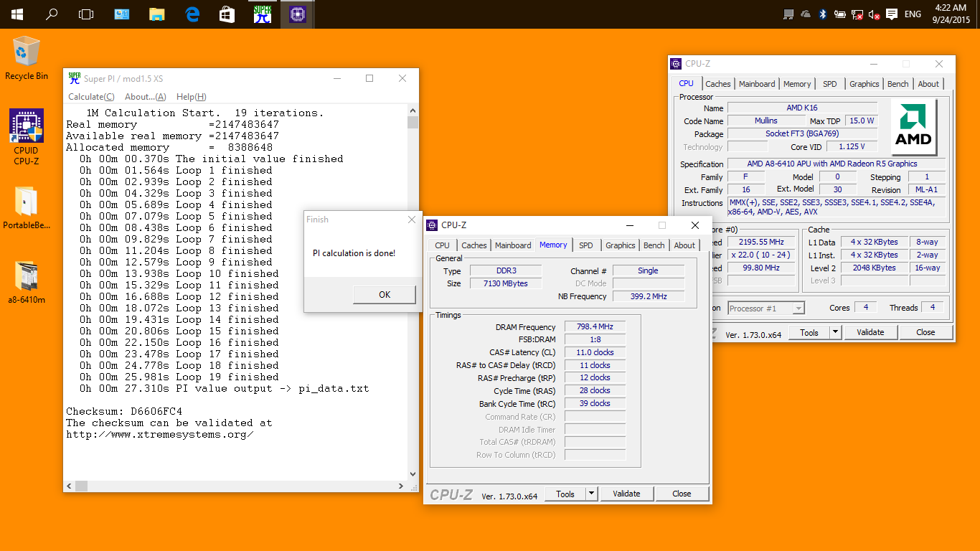The width and height of the screenshot is (980, 551).
Task: Open the ENG language indicator
Action: click(x=913, y=14)
